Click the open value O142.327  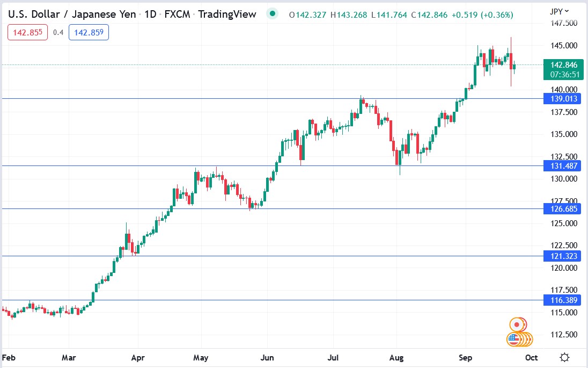tap(307, 15)
